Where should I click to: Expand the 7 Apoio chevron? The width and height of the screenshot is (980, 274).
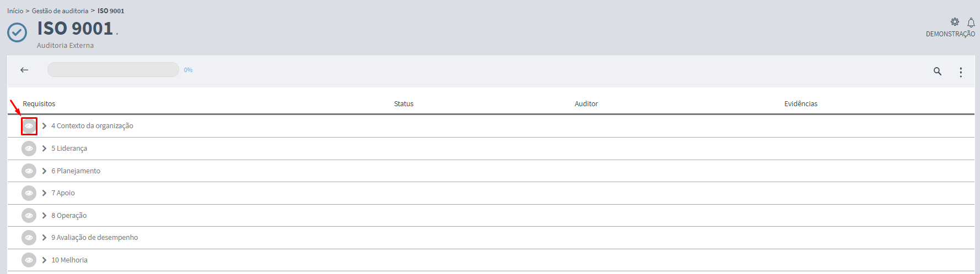coord(44,193)
